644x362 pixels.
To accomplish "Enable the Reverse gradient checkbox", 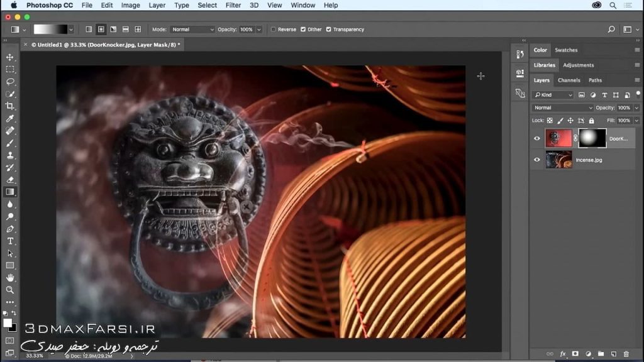I will click(275, 29).
